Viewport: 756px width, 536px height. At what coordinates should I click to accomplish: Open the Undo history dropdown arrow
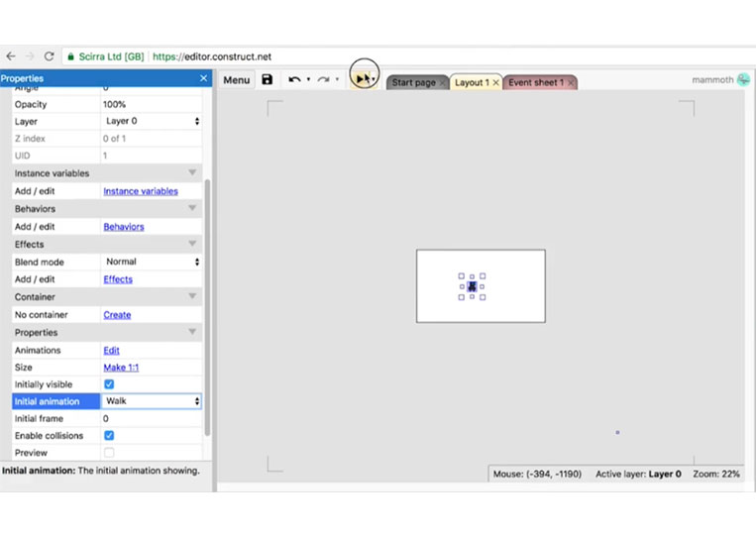tap(308, 79)
